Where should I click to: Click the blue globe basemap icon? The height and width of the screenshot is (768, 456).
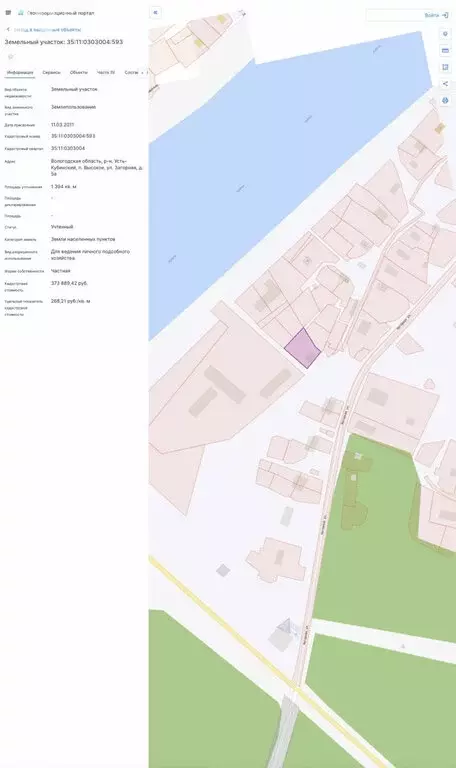pyautogui.click(x=445, y=100)
